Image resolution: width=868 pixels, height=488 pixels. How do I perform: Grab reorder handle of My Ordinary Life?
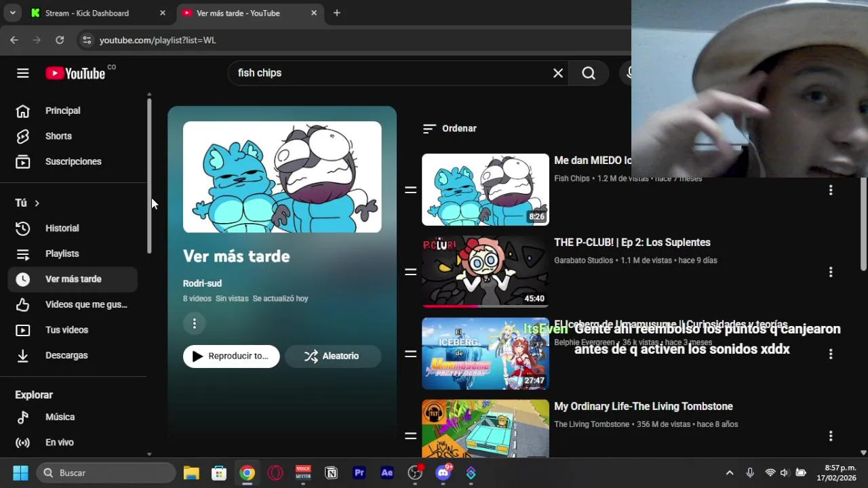point(410,436)
